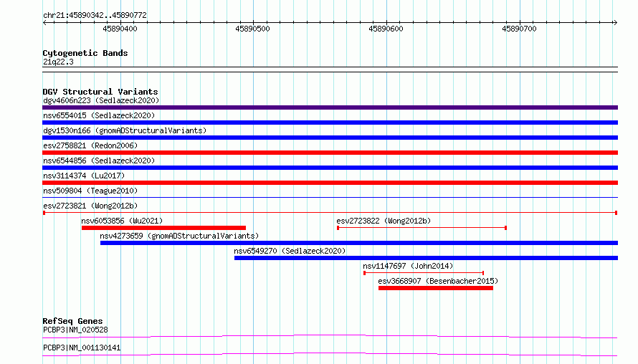
Task: Click the 45890700 ruler position label
Action: tap(519, 29)
